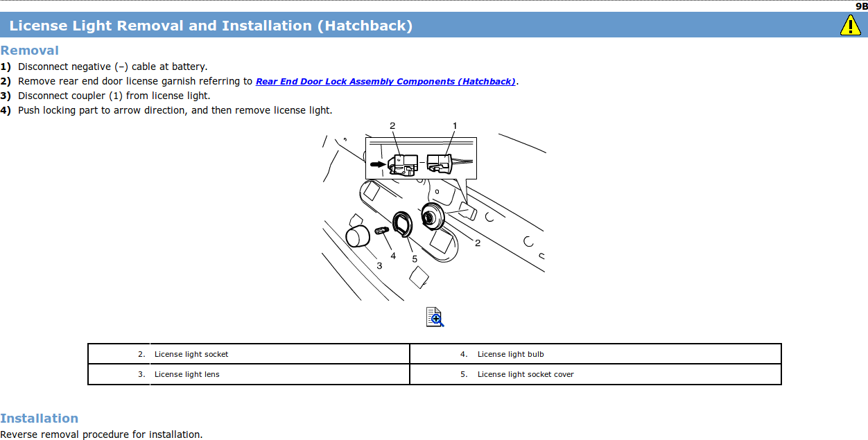The width and height of the screenshot is (868, 440).
Task: Click the 9B section label
Action: tap(861, 6)
